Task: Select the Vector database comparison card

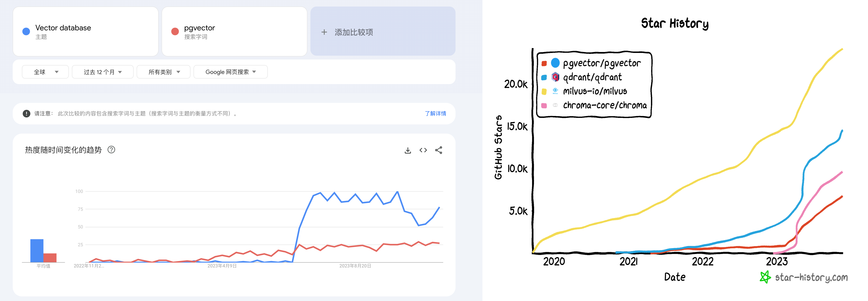Action: coord(85,31)
